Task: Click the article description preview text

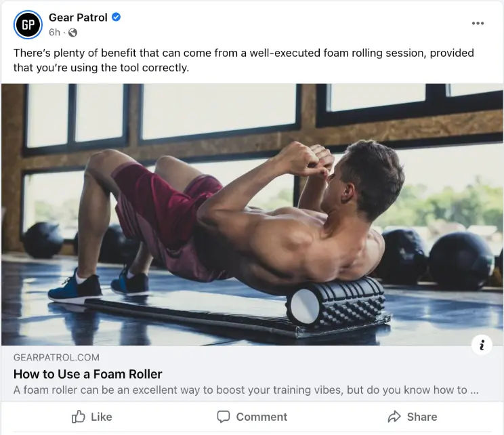Action: point(245,390)
